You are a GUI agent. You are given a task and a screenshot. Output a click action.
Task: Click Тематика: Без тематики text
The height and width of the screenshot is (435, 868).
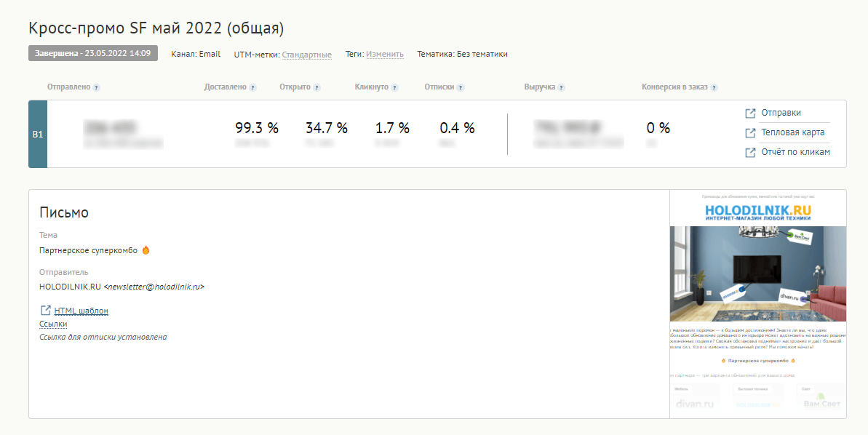[462, 55]
